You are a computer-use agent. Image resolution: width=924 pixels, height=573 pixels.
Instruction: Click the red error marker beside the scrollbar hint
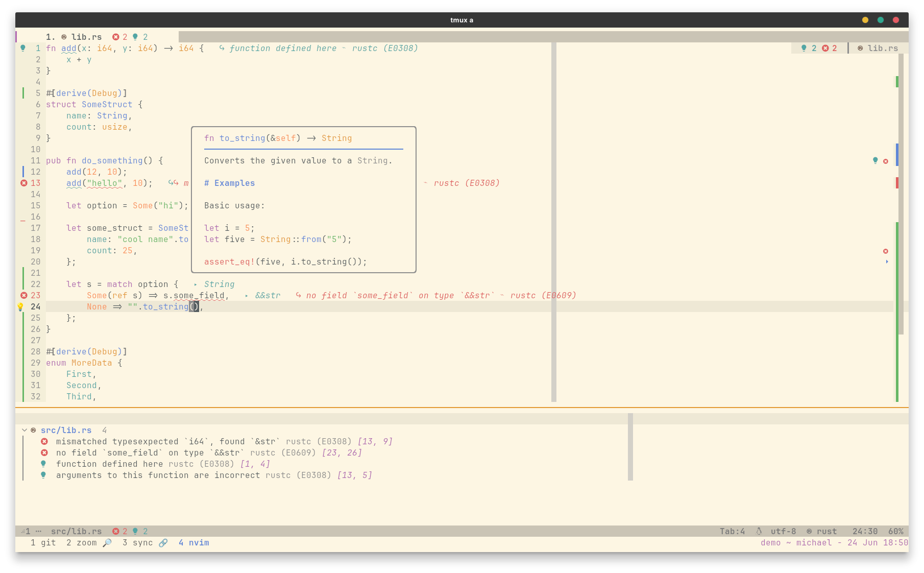(886, 161)
